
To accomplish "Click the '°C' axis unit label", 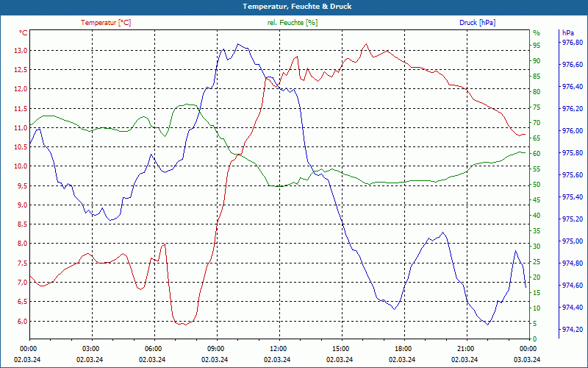I will [x=24, y=33].
